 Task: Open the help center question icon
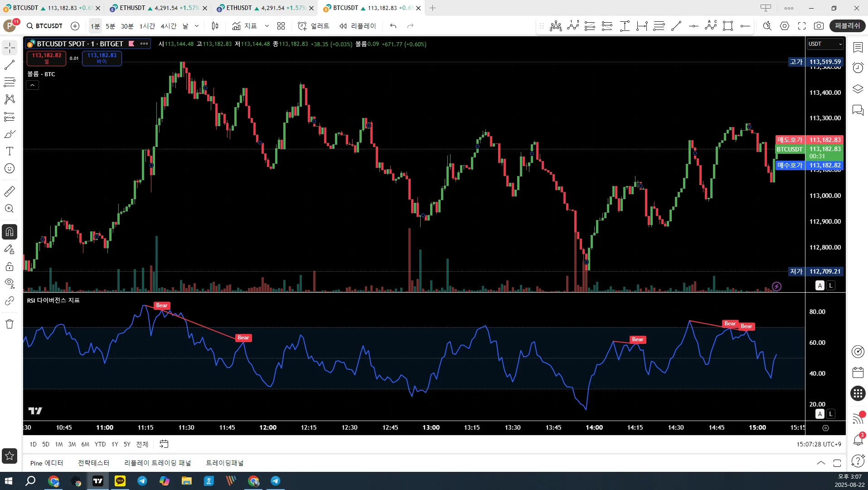[x=858, y=461]
